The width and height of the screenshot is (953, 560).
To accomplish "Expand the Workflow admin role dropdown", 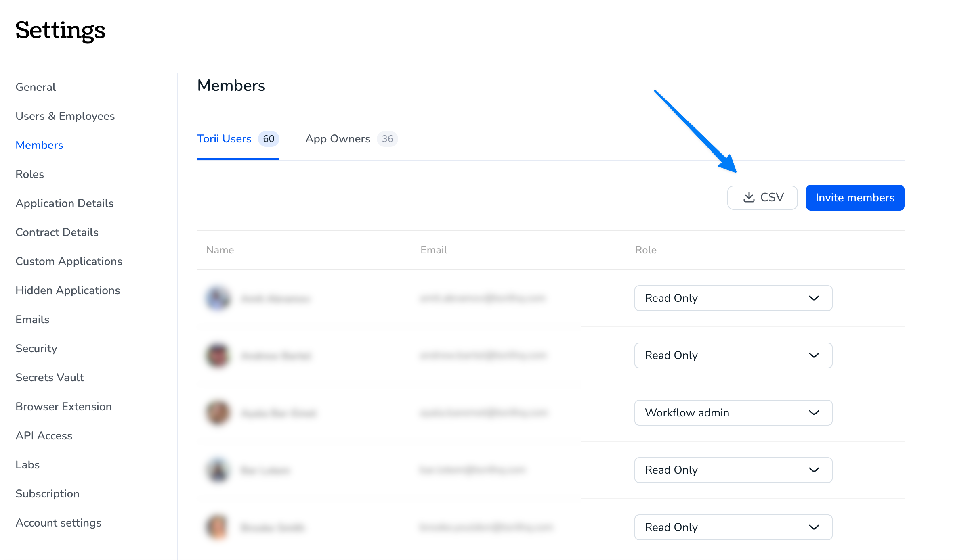I will point(733,413).
